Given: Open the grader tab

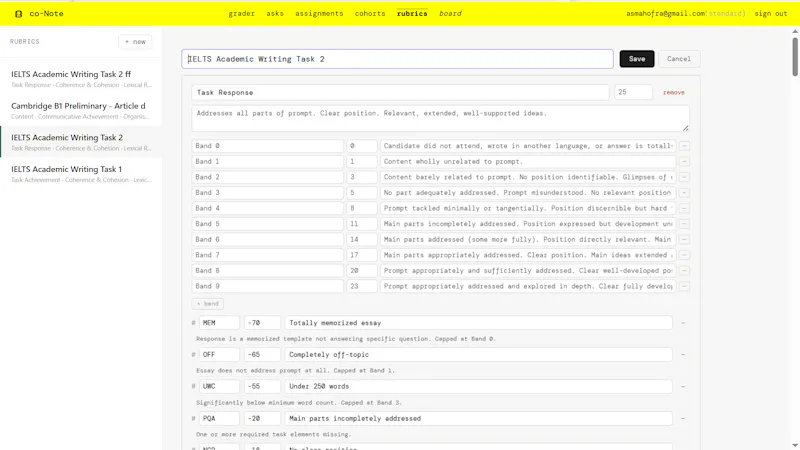Looking at the screenshot, I should [x=241, y=14].
